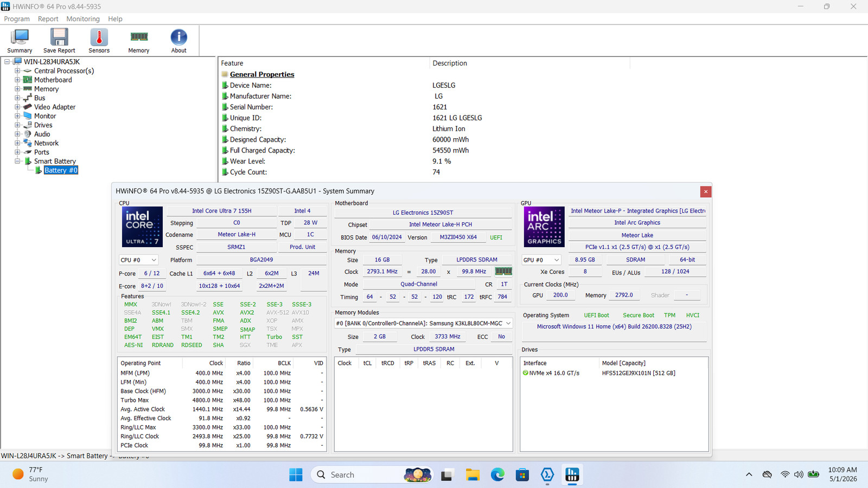Open the Report menu
This screenshot has width=868, height=488.
[48, 19]
